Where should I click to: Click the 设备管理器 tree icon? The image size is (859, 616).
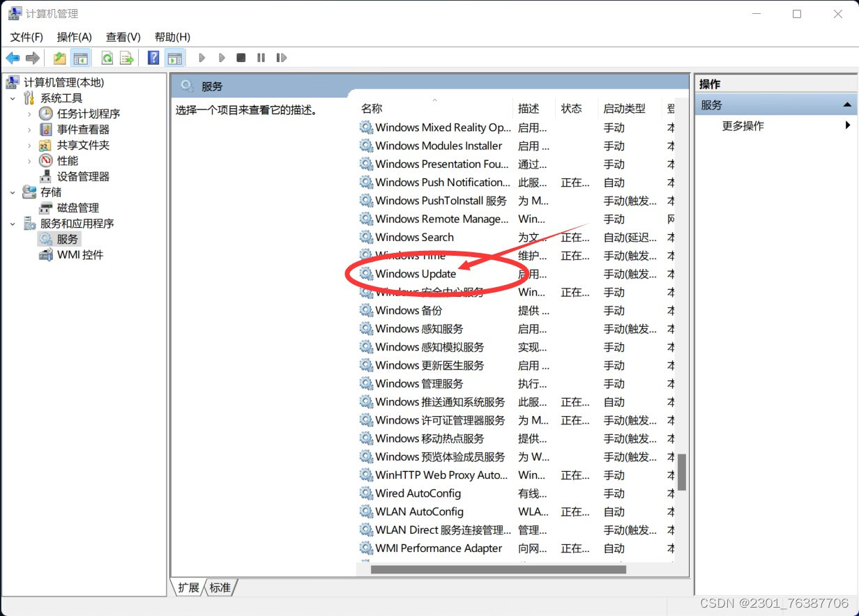tap(46, 176)
